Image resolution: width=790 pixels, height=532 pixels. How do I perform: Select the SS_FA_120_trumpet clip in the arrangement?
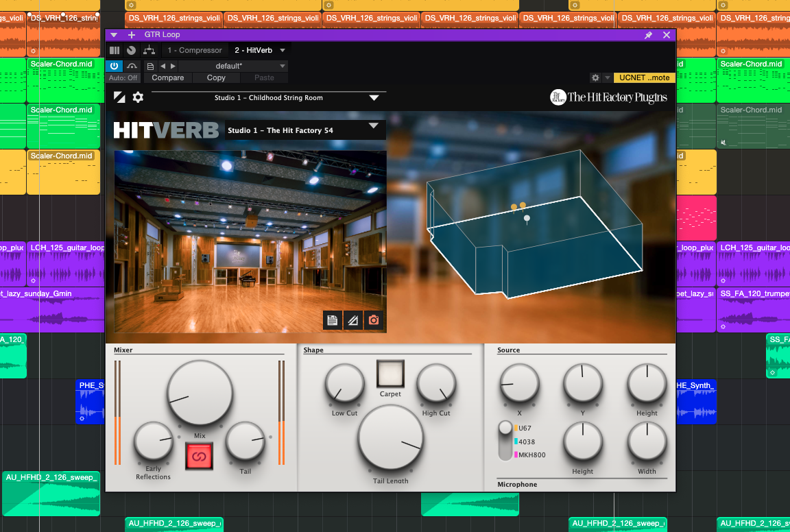[x=753, y=309]
